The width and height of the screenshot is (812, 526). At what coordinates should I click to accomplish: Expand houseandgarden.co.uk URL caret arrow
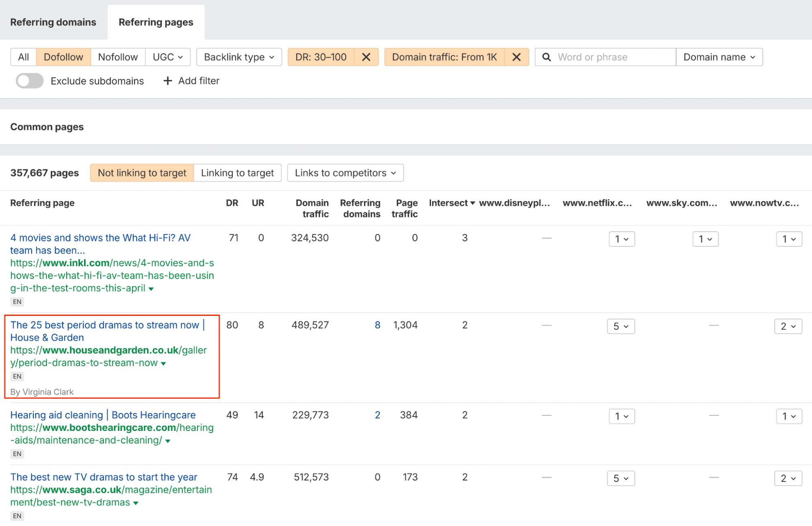[x=163, y=364]
